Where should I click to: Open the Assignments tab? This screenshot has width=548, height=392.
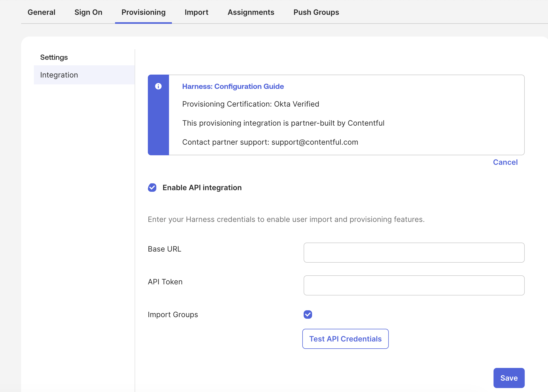251,12
